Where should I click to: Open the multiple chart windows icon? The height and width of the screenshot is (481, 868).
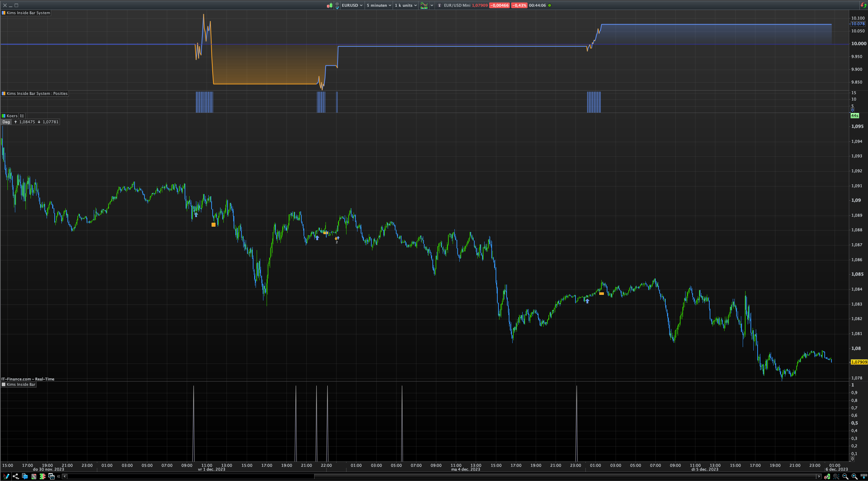pyautogui.click(x=51, y=476)
